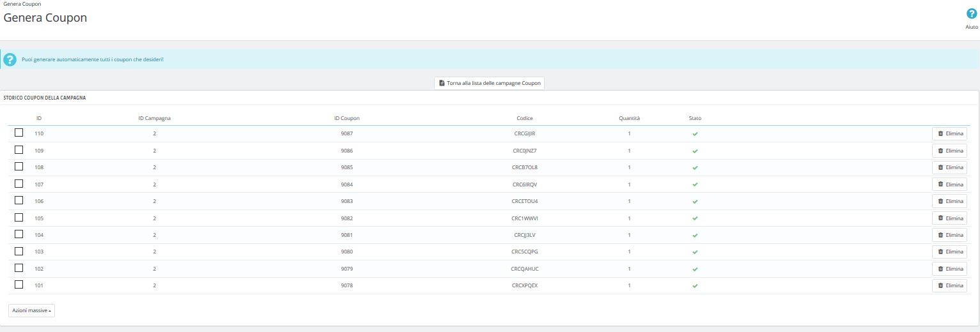Click Elimina for coupon CRC5CQPG
Image resolution: width=980 pixels, height=332 pixels.
click(x=949, y=252)
